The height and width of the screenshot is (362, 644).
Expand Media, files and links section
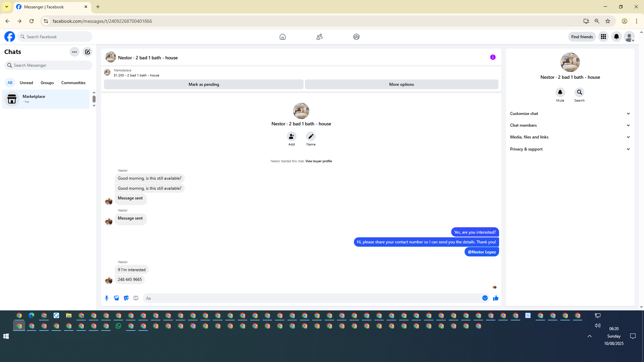click(570, 137)
